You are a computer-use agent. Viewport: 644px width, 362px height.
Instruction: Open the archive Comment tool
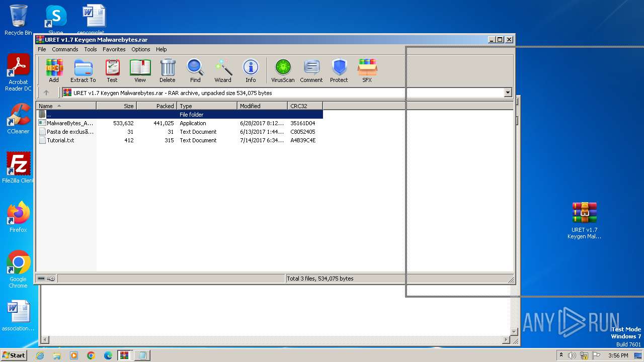(311, 70)
